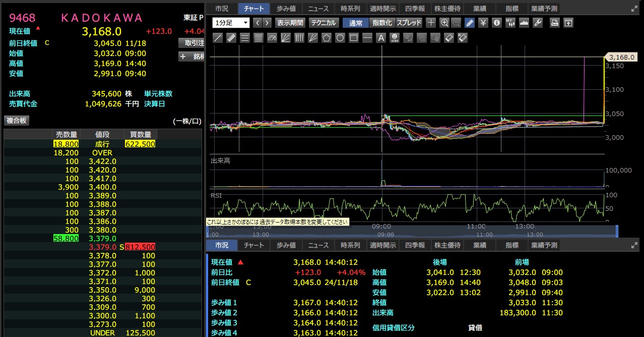Click the 取引注 order button
The width and height of the screenshot is (644, 337).
pos(191,43)
